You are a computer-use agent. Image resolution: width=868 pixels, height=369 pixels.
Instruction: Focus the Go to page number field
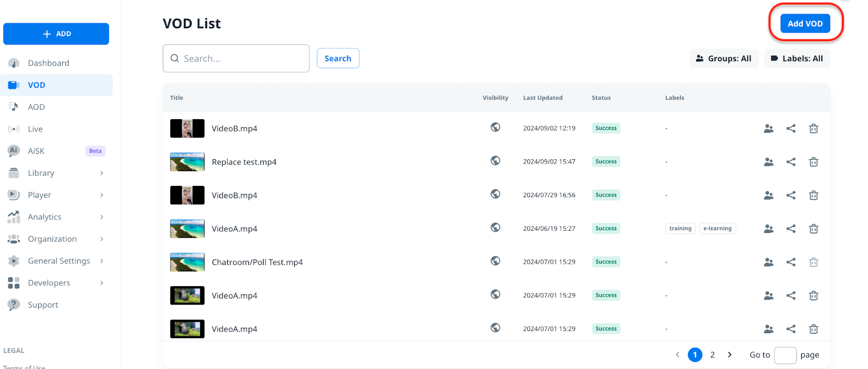785,355
